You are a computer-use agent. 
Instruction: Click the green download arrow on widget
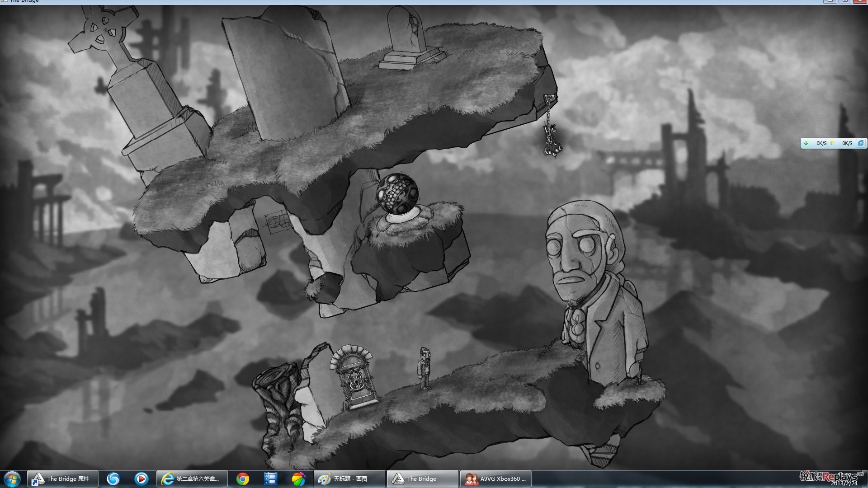click(806, 143)
